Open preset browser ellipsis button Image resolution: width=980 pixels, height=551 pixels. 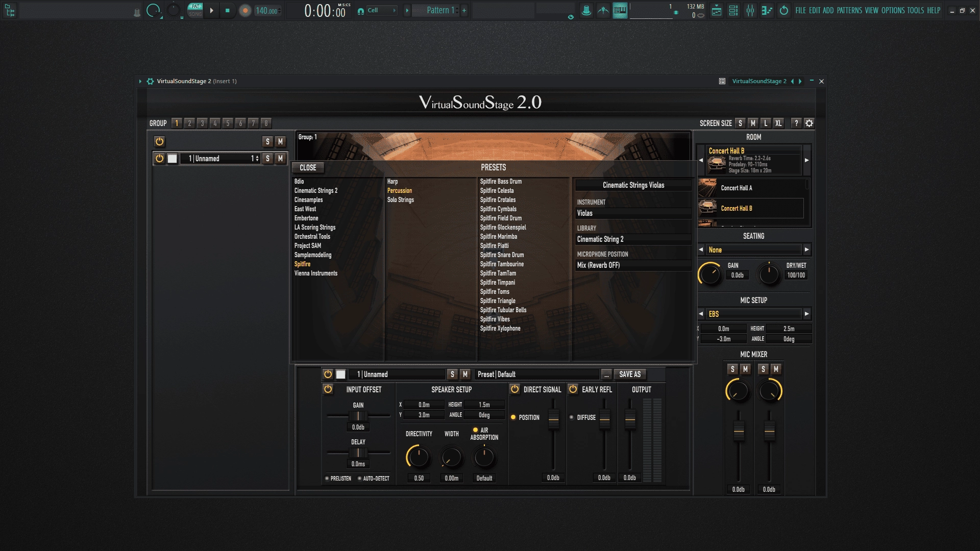606,374
